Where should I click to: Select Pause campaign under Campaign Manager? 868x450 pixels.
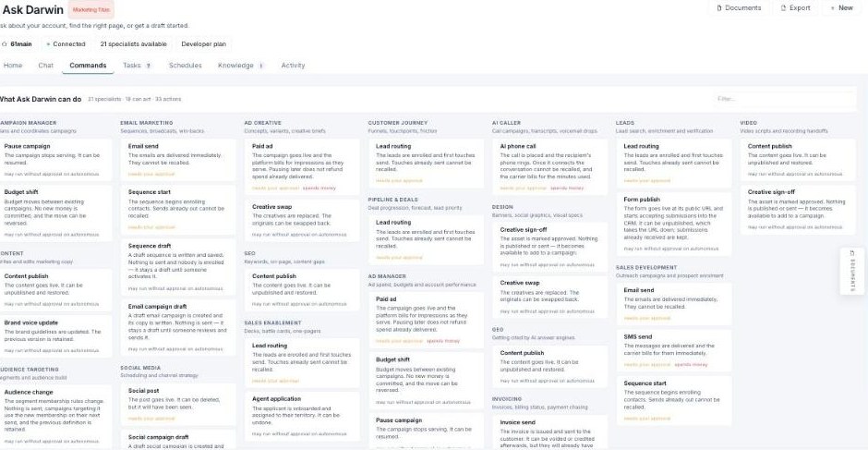54,160
